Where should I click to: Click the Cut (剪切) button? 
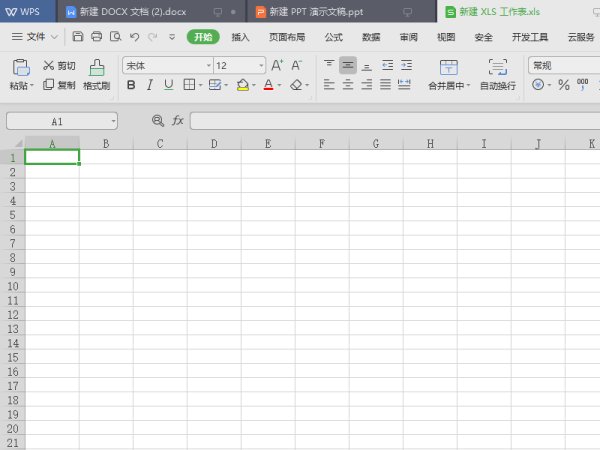[x=59, y=66]
